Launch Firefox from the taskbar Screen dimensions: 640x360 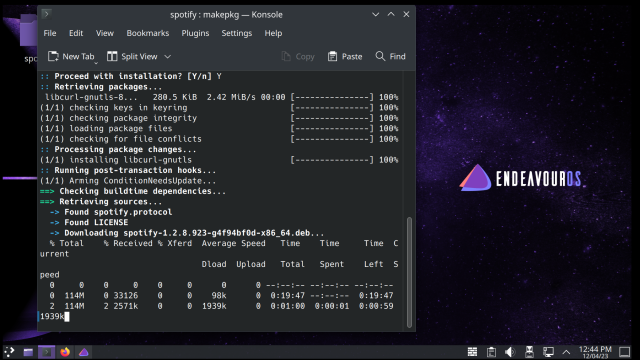[65, 352]
